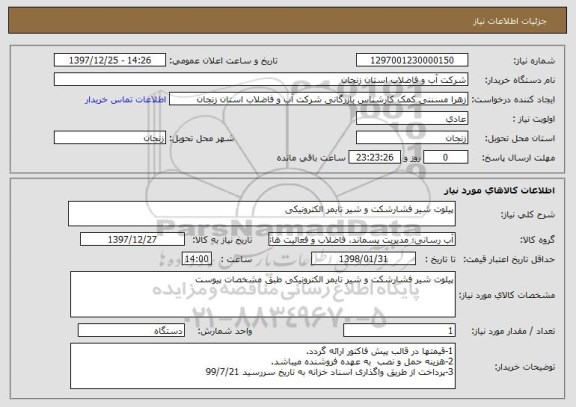Click the label حداقل تاریخ اعتبار قیمت

(509, 259)
